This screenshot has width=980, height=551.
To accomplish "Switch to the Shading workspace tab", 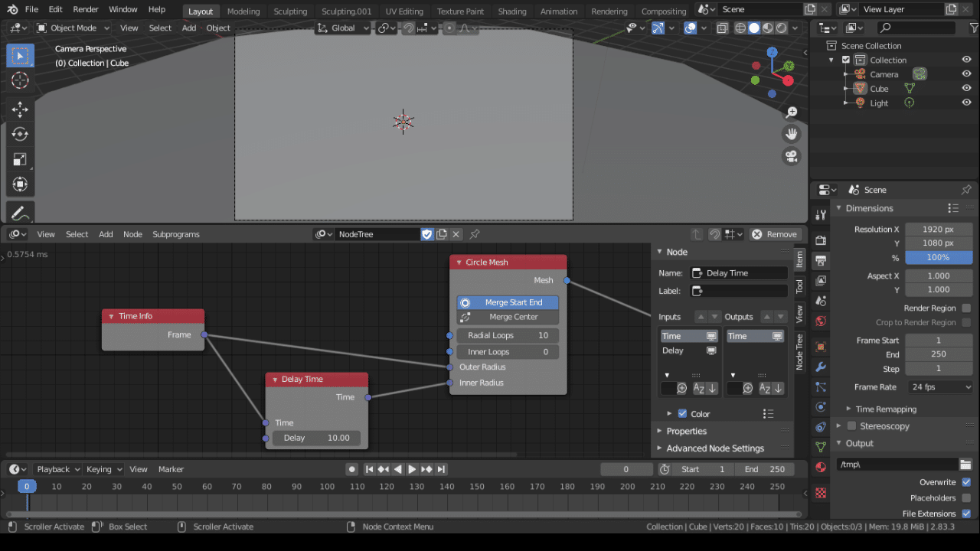I will point(512,11).
